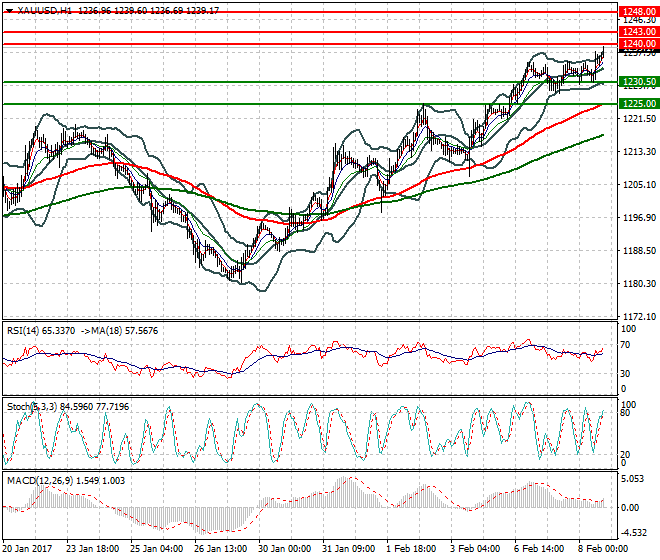This screenshot has height=560, width=660.
Task: Select the 1240.00 red price label
Action: pyautogui.click(x=639, y=44)
